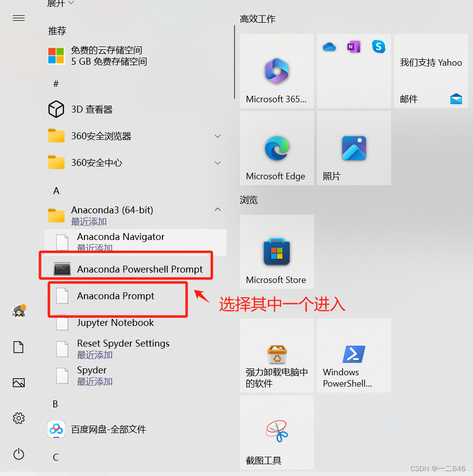
Task: Click the Jupyter Notebook file icon
Action: 62,322
